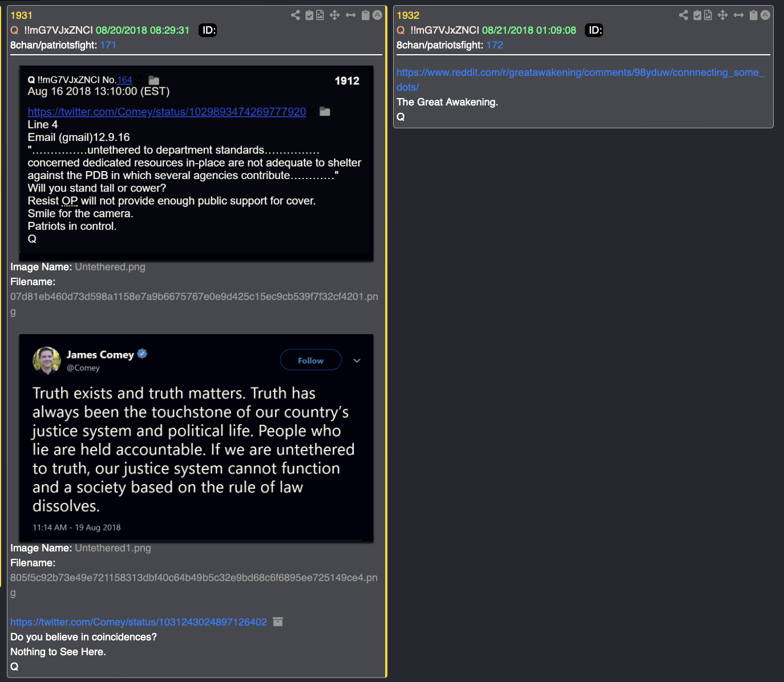This screenshot has height=682, width=784.
Task: Open the reddit greatawakening comments link
Action: point(580,80)
